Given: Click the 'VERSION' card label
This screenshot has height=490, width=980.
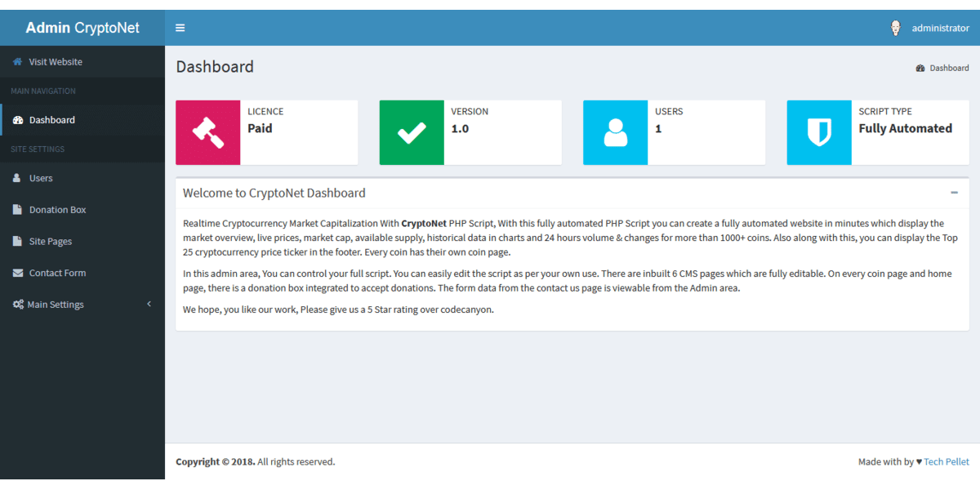Looking at the screenshot, I should click(x=470, y=112).
